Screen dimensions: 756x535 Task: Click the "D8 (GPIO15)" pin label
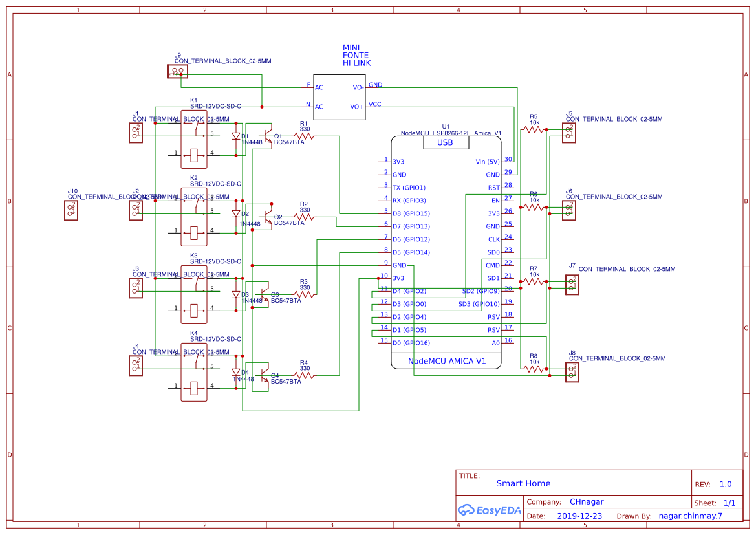[x=411, y=213]
